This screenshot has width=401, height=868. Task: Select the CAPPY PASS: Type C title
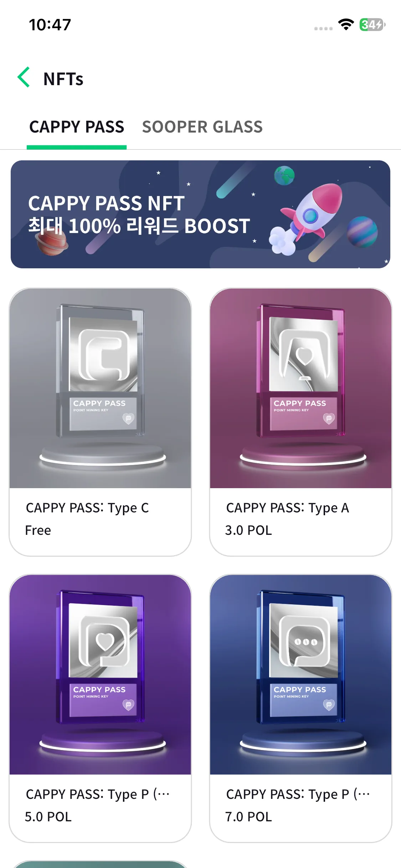coord(87,508)
